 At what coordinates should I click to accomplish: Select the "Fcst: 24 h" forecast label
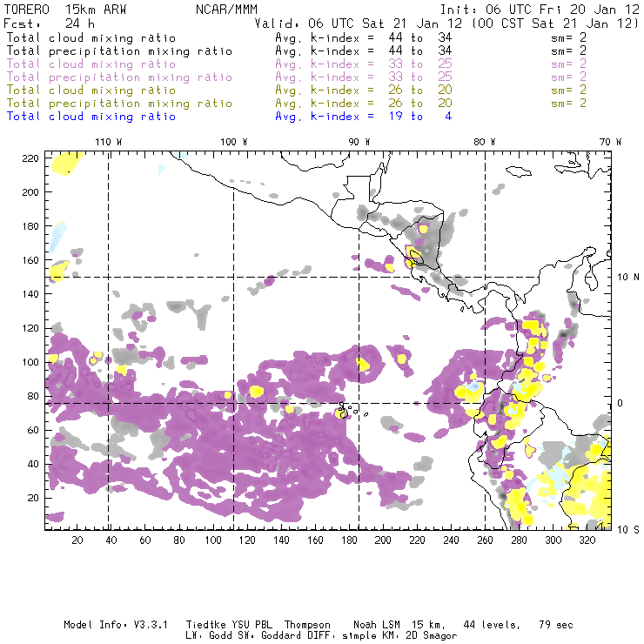tap(50, 23)
